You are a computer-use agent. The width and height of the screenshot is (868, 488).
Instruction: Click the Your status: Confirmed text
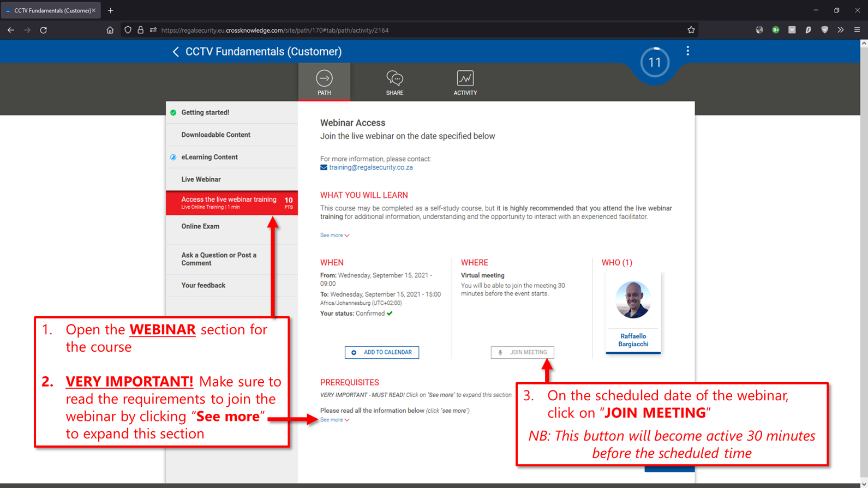(356, 314)
